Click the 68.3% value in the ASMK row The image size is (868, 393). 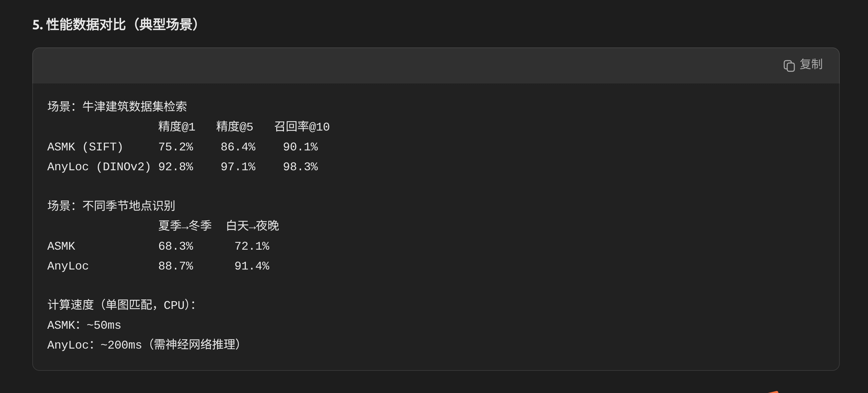176,246
